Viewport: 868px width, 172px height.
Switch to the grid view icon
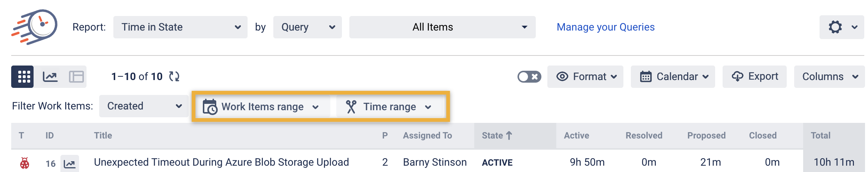pos(23,77)
